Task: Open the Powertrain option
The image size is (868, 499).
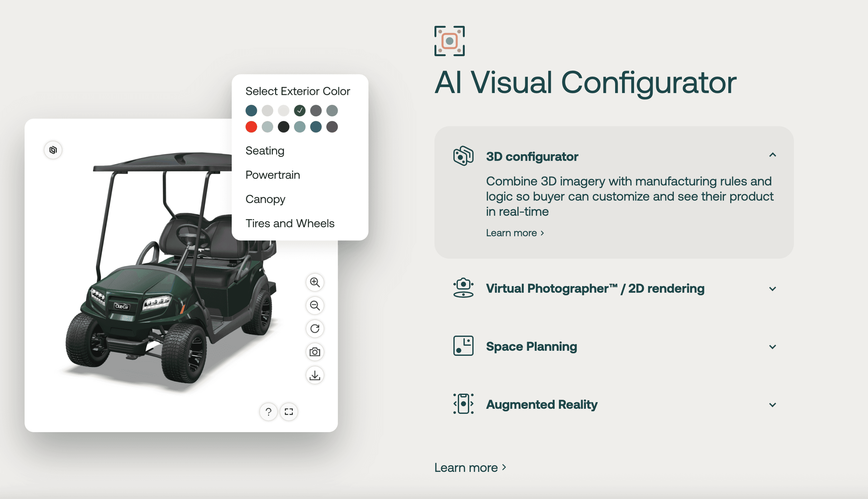Action: point(273,175)
